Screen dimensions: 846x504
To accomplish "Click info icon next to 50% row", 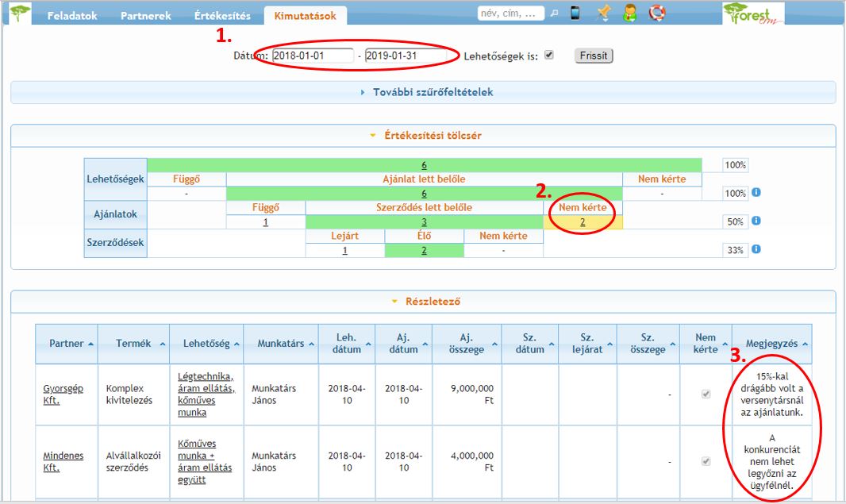I will click(756, 221).
